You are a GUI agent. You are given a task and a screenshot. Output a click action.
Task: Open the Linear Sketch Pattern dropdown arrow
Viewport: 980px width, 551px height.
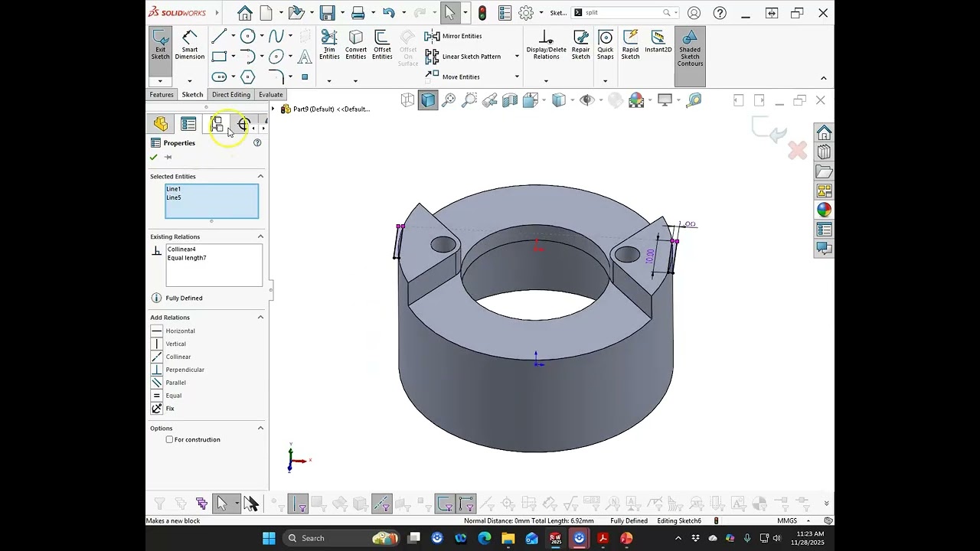point(517,57)
